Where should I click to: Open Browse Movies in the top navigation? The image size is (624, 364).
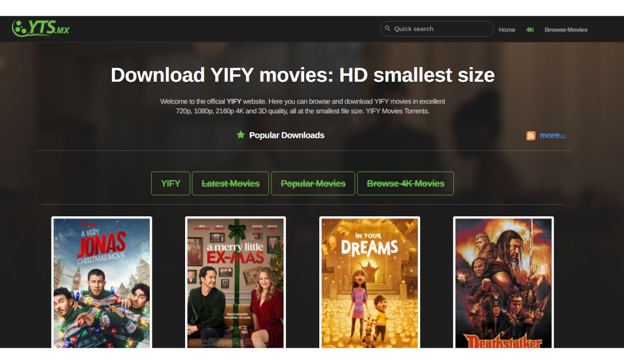566,30
